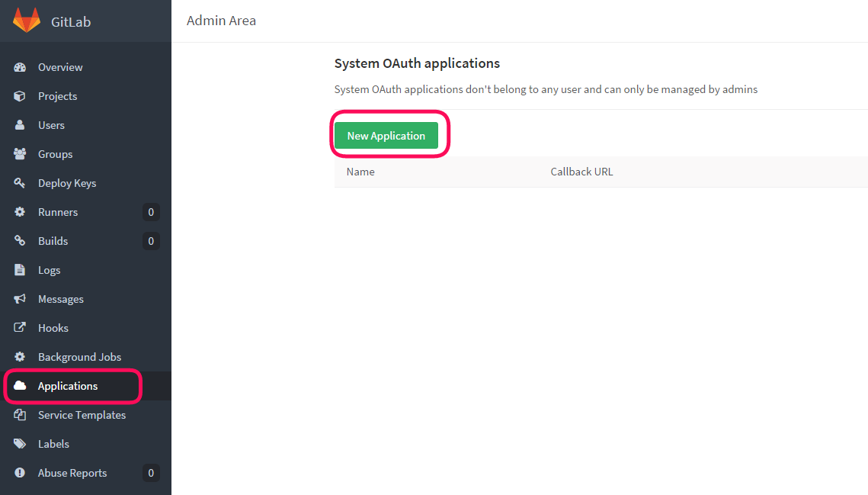Click the Deploy Keys key icon
Image resolution: width=868 pixels, height=495 pixels.
(20, 183)
